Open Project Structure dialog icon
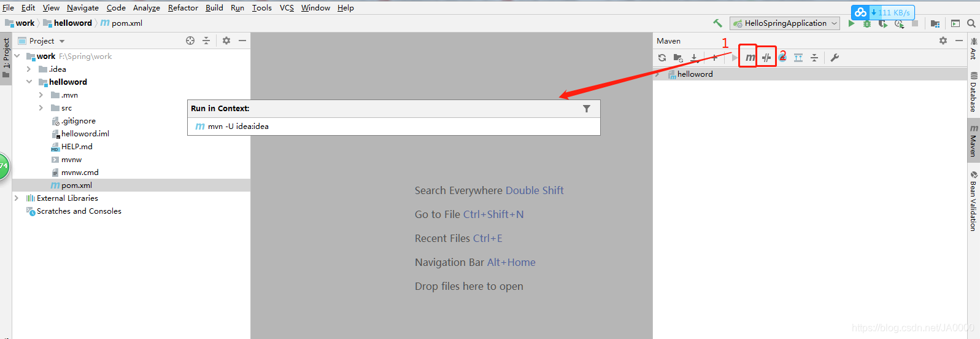 point(935,23)
